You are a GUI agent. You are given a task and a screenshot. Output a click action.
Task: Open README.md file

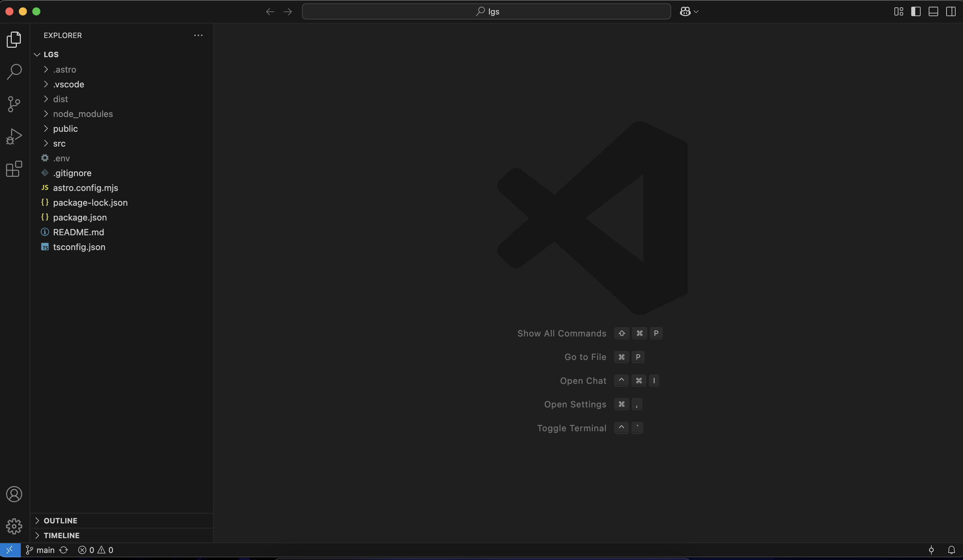point(121,232)
